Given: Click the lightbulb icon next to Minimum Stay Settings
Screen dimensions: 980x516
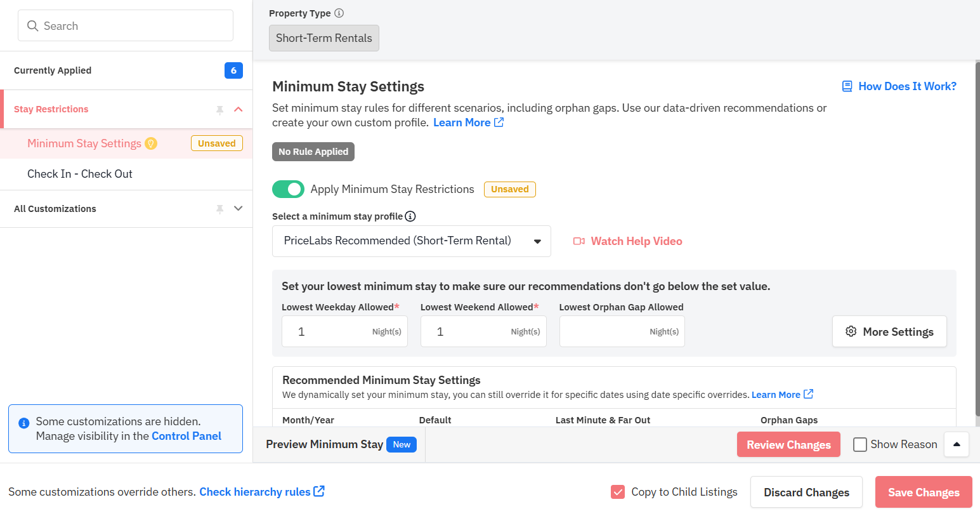Looking at the screenshot, I should pos(151,143).
